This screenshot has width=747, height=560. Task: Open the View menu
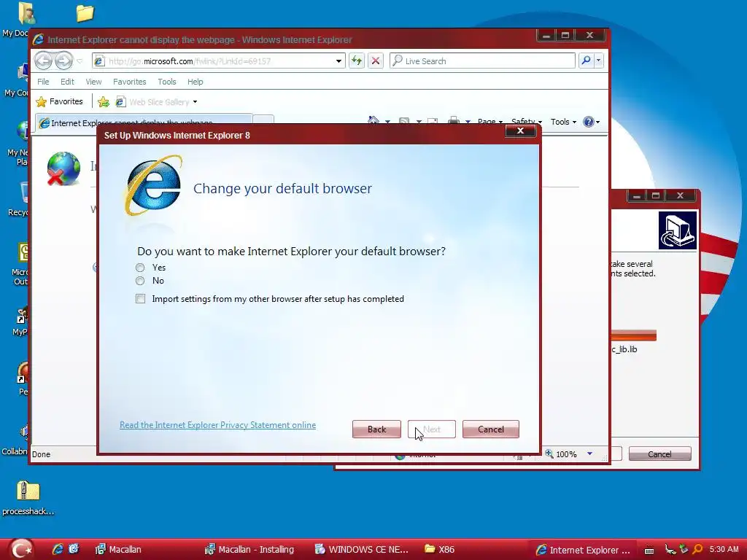pos(93,82)
